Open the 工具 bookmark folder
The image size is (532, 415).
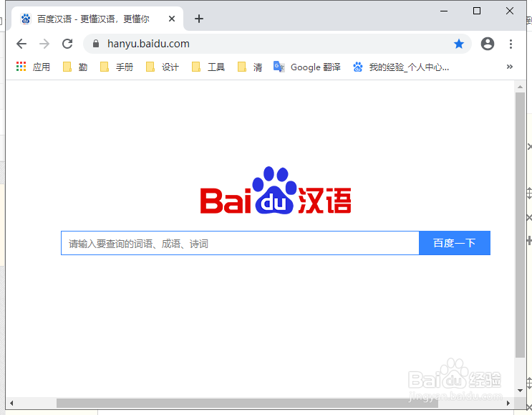click(x=208, y=67)
